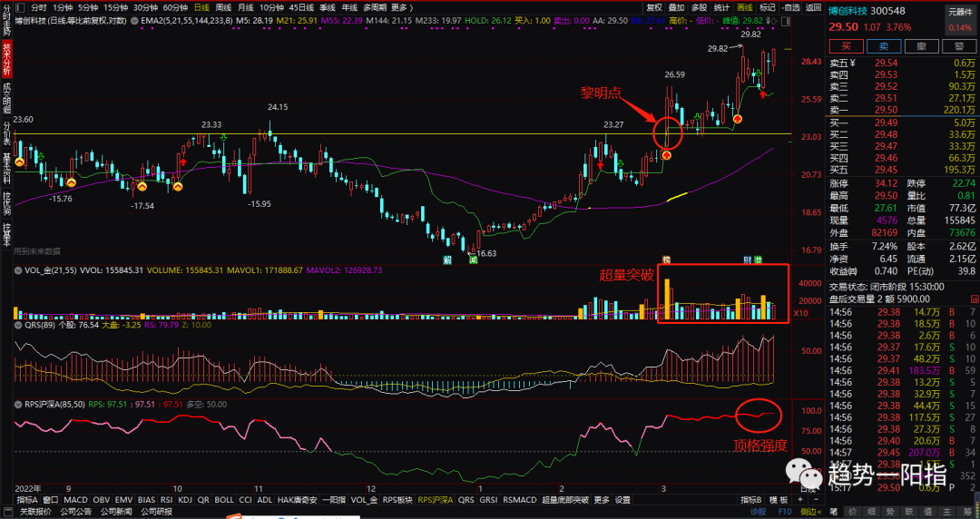This screenshot has width=980, height=519.
Task: Select the OBV indicator tab
Action: 102,500
